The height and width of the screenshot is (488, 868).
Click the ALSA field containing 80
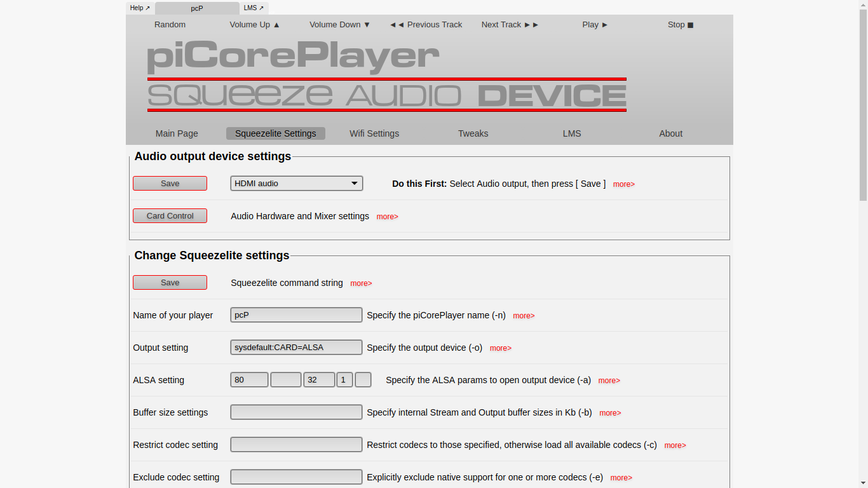point(249,380)
